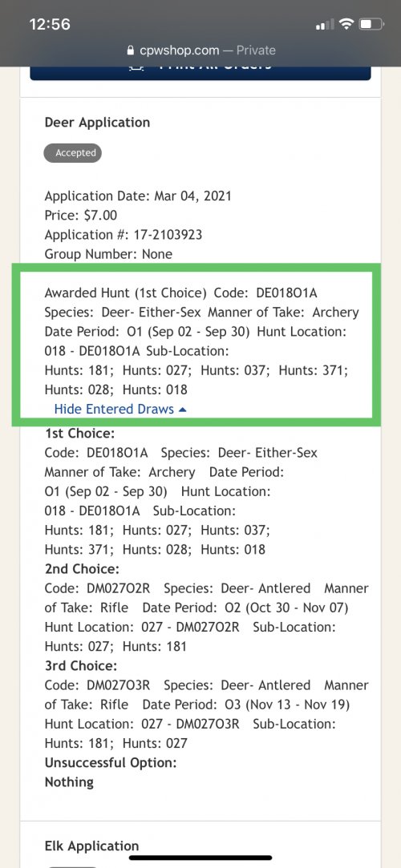This screenshot has width=401, height=868.
Task: Tap the home indicator bar at bottom
Action: pos(200,858)
